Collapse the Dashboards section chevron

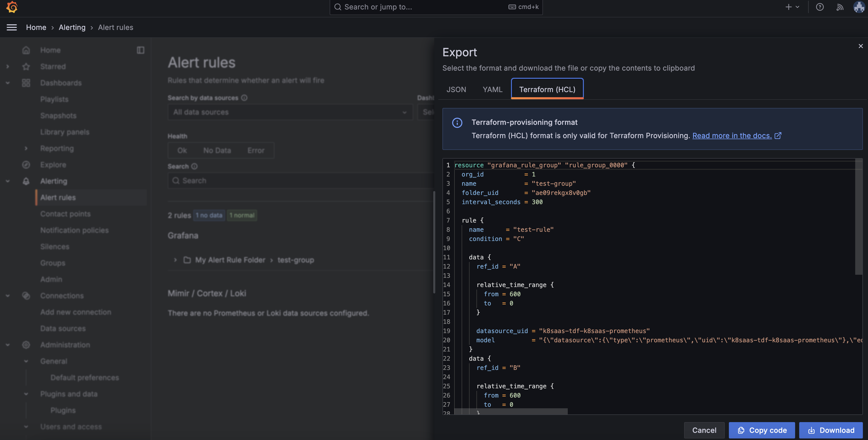pyautogui.click(x=7, y=83)
